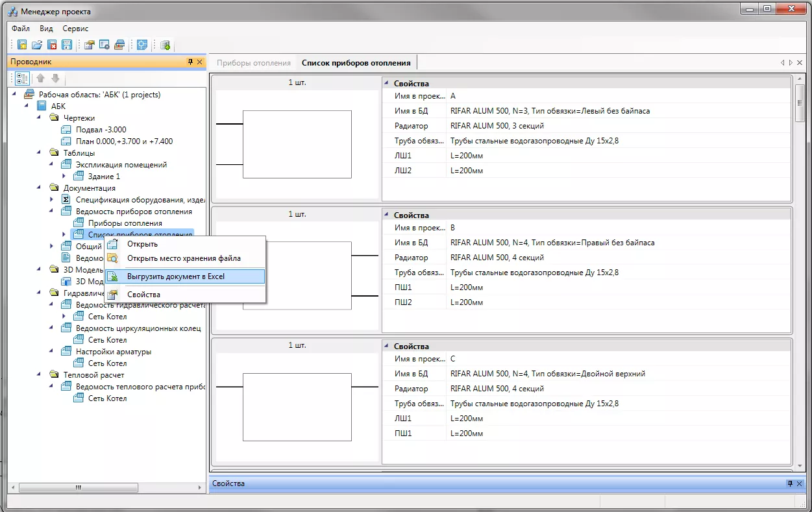This screenshot has height=512, width=812.
Task: Click the database with green plus icon
Action: pos(166,45)
